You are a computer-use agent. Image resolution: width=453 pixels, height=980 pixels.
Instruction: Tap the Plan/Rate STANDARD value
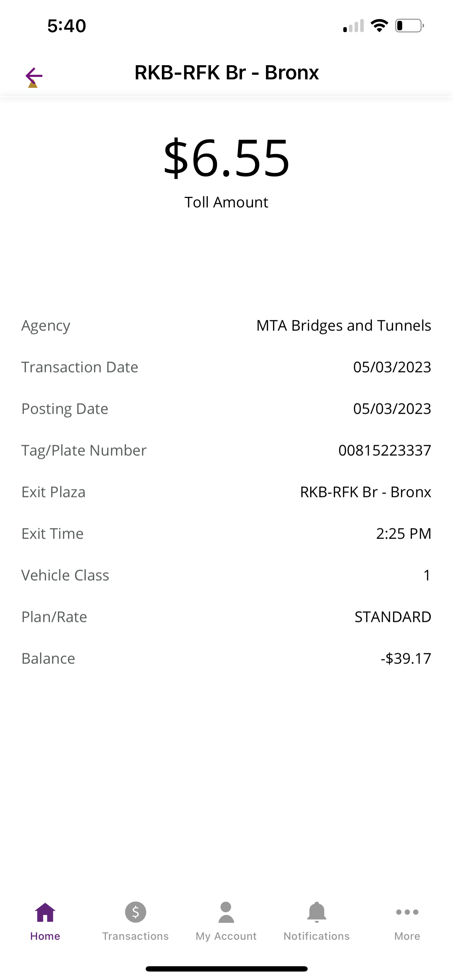393,617
